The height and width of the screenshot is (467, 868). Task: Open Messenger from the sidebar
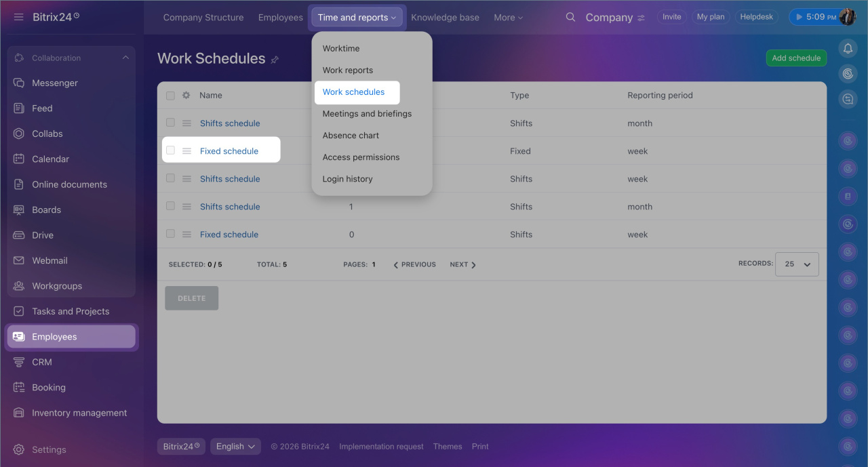coord(54,83)
